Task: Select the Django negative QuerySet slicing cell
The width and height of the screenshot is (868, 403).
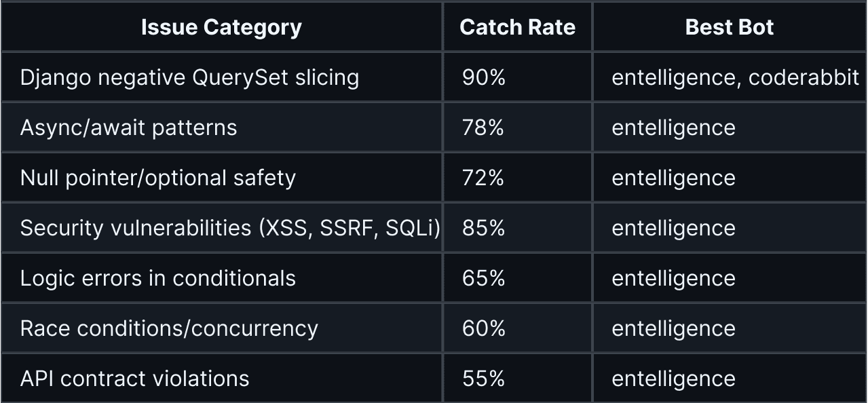Action: (x=189, y=77)
